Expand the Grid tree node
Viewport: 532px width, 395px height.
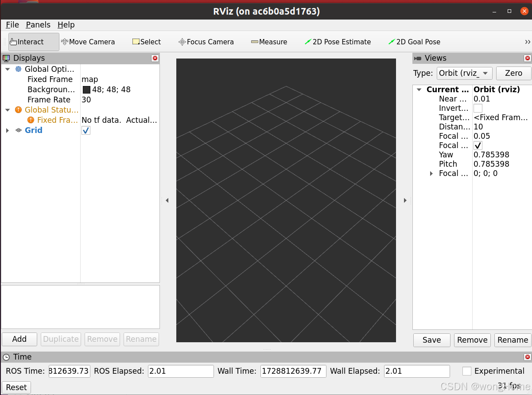pos(7,130)
